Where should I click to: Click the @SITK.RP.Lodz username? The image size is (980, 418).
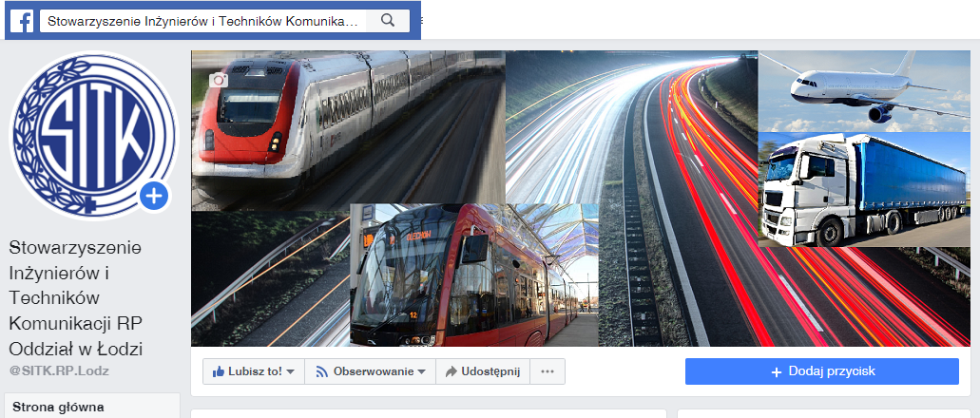59,370
